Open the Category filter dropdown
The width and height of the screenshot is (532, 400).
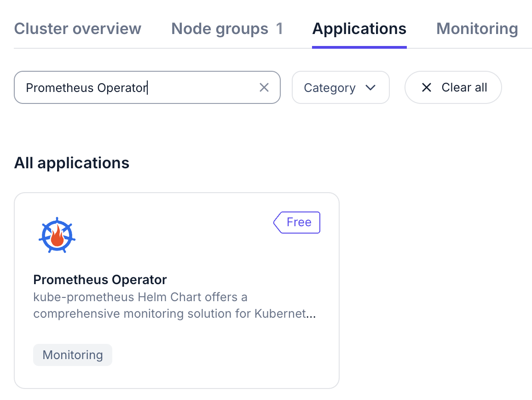[341, 87]
